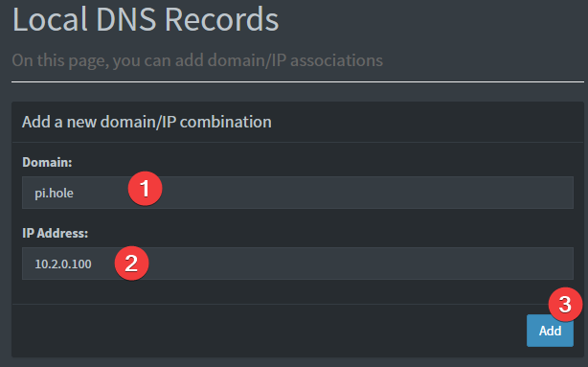Click the white line under the subtitle
The image size is (588, 367).
[x=298, y=81]
